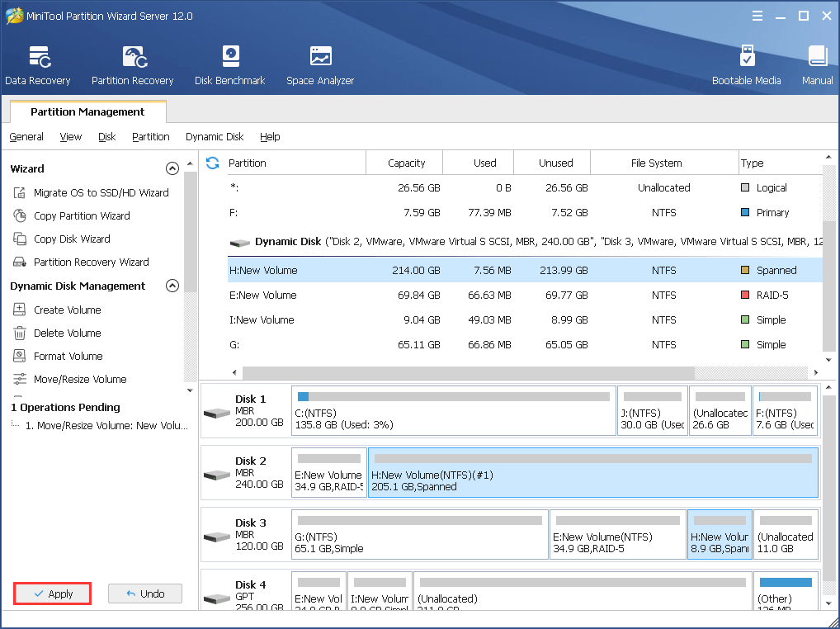
Task: Open the General menu
Action: point(26,137)
